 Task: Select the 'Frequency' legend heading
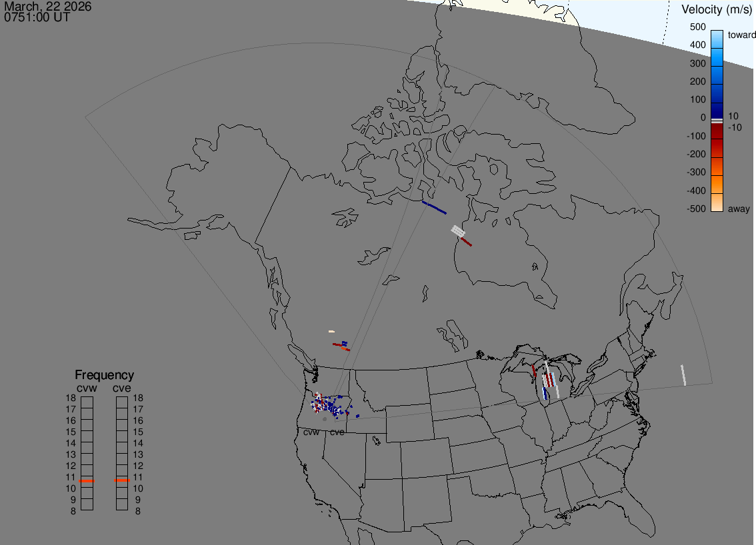(104, 375)
